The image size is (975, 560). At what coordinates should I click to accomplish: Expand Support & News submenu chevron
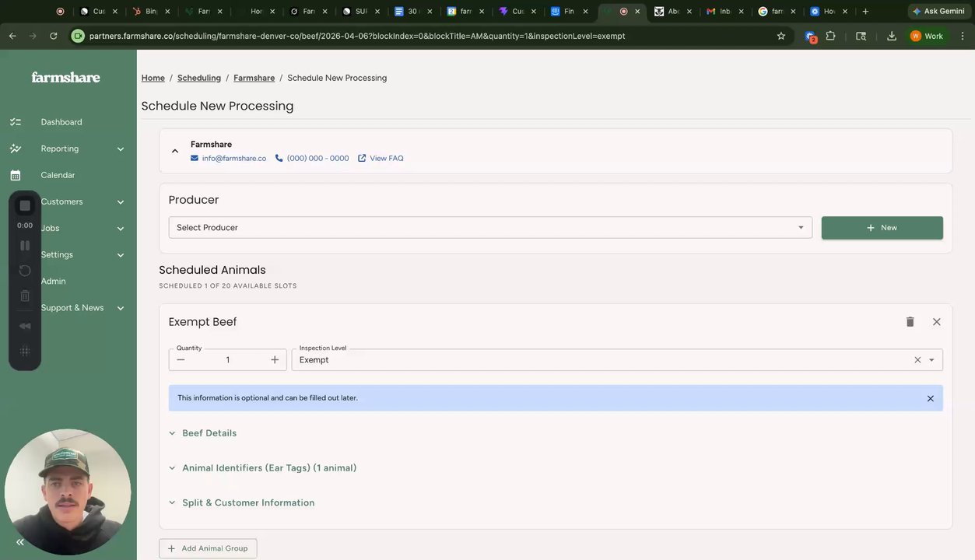point(121,308)
